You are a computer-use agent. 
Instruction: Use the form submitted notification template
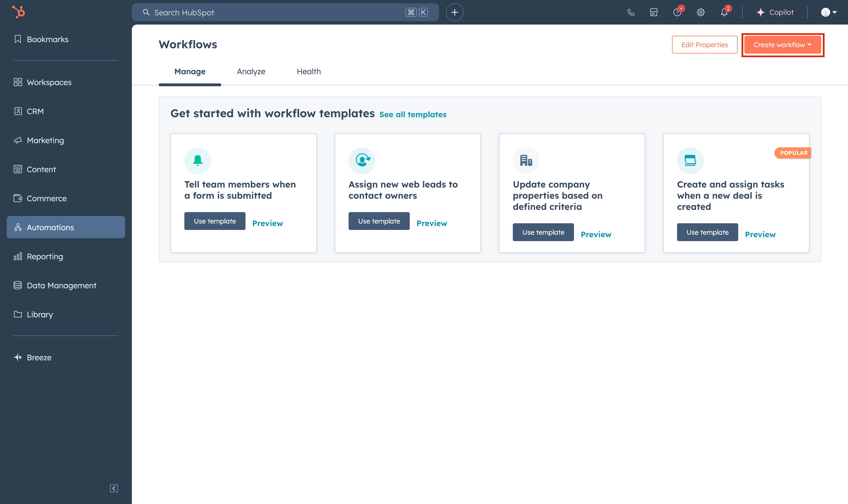(x=215, y=221)
